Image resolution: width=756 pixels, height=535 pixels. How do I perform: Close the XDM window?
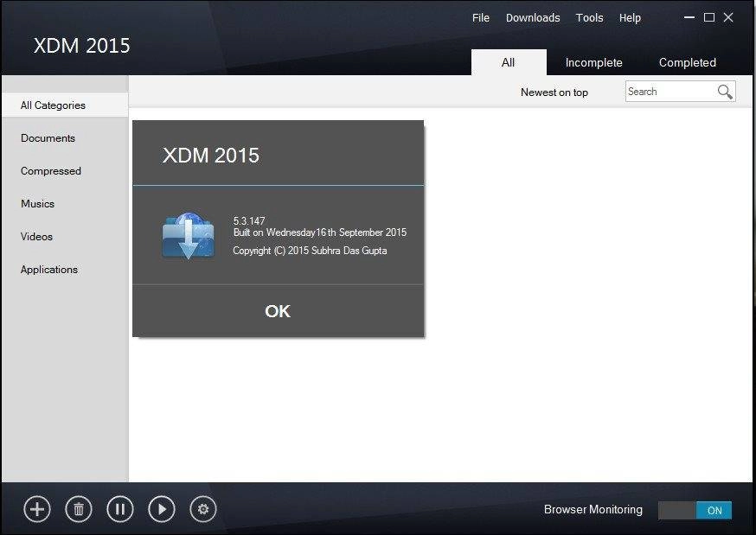[728, 17]
